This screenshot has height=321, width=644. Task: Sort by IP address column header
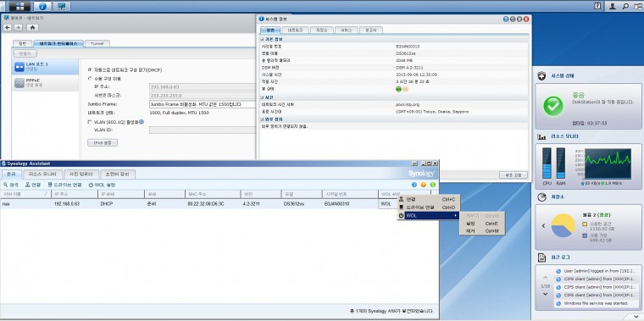click(75, 194)
